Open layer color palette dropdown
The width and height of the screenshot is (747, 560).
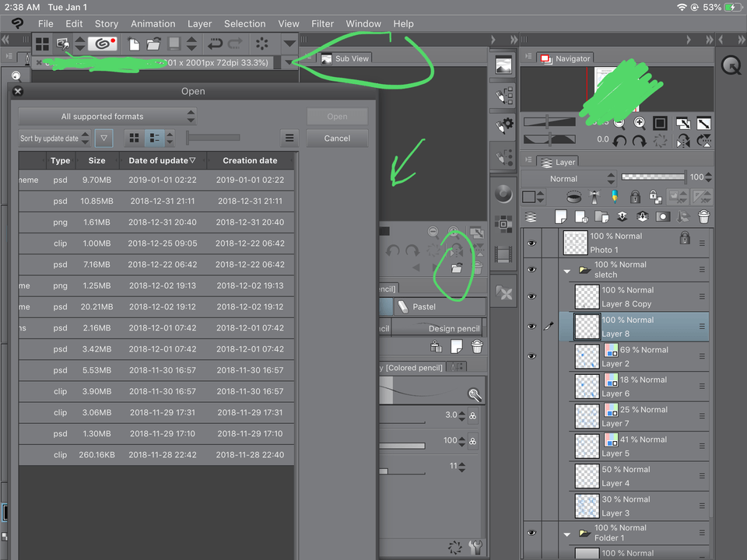(534, 197)
